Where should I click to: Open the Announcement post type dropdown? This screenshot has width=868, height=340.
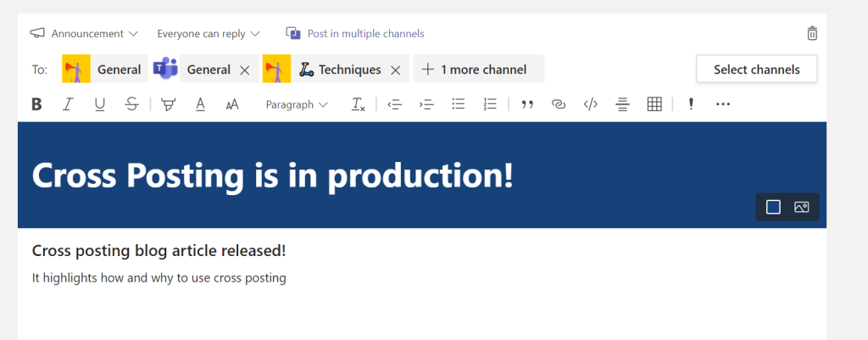(x=85, y=34)
